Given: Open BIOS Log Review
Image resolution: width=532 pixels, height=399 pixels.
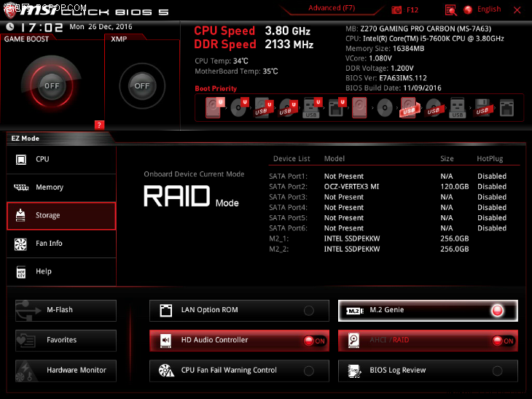Looking at the screenshot, I should pos(428,371).
